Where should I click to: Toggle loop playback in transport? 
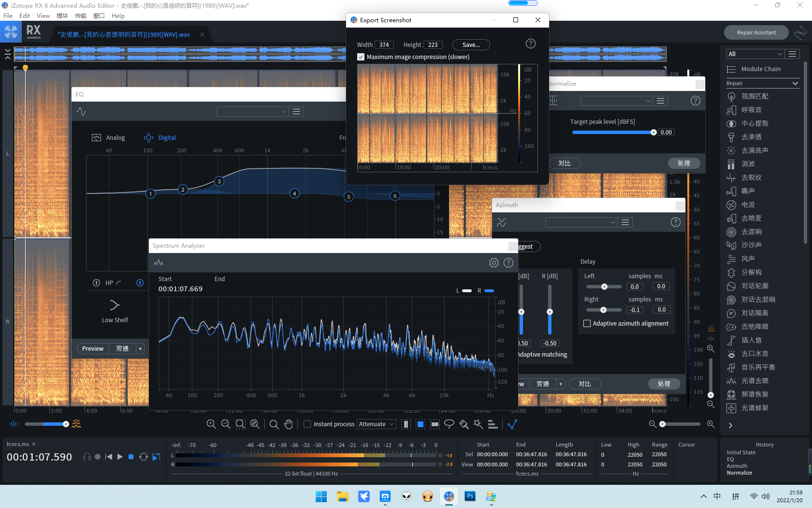(x=144, y=457)
